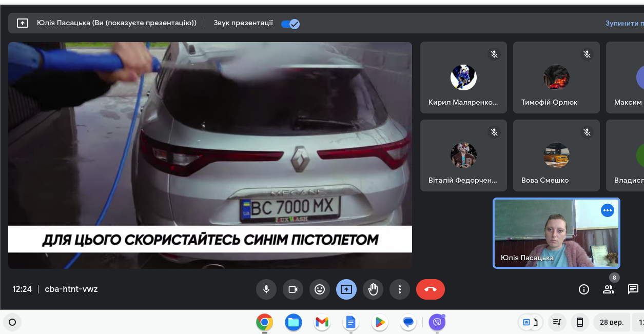Open the emoji reactions button
This screenshot has height=334, width=644.
[319, 289]
